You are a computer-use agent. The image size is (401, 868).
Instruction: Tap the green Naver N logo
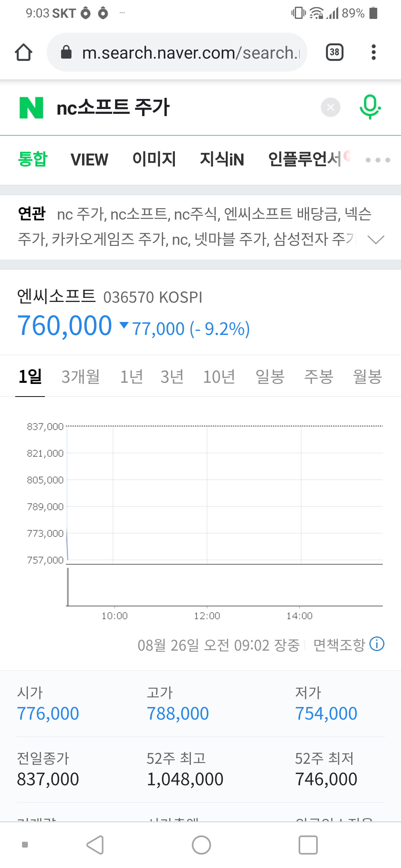(x=31, y=108)
